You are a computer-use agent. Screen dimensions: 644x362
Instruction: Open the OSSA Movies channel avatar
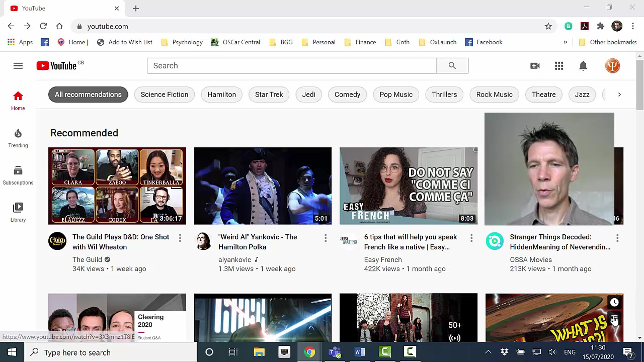pyautogui.click(x=495, y=241)
